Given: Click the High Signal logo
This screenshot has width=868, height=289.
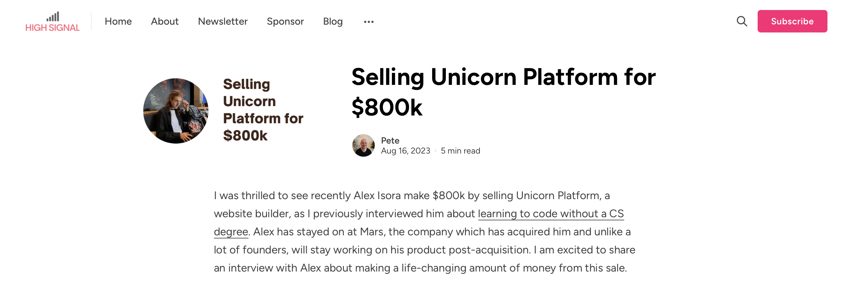Looking at the screenshot, I should (53, 22).
